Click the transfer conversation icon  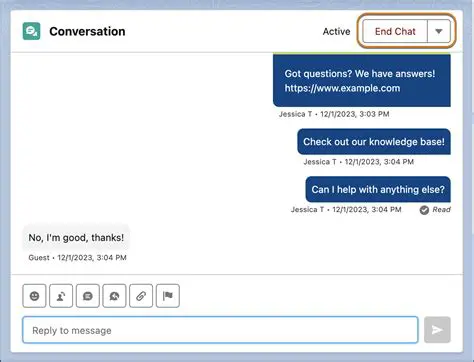[x=61, y=296]
